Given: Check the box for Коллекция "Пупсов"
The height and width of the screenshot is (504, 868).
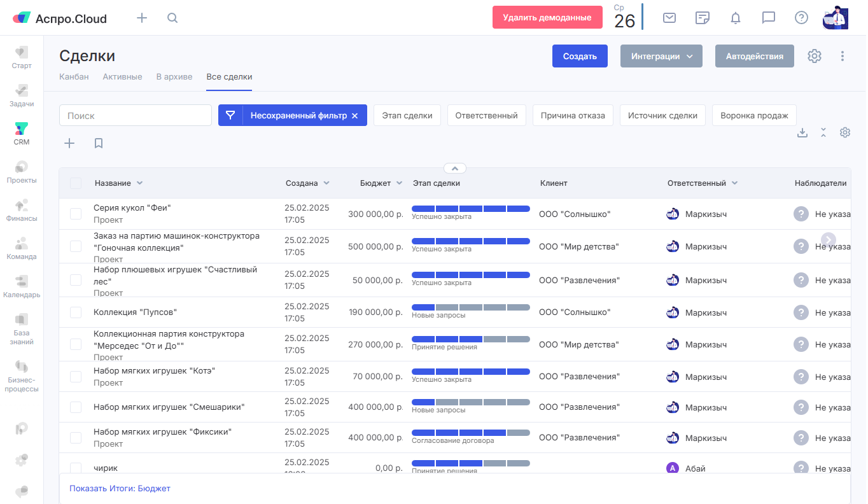Looking at the screenshot, I should pyautogui.click(x=76, y=312).
